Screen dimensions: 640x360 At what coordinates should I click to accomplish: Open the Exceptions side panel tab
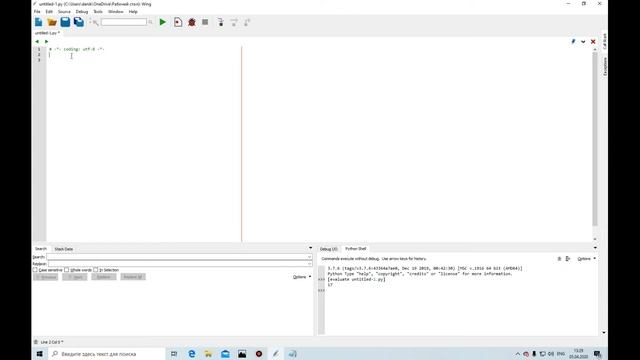pyautogui.click(x=604, y=67)
